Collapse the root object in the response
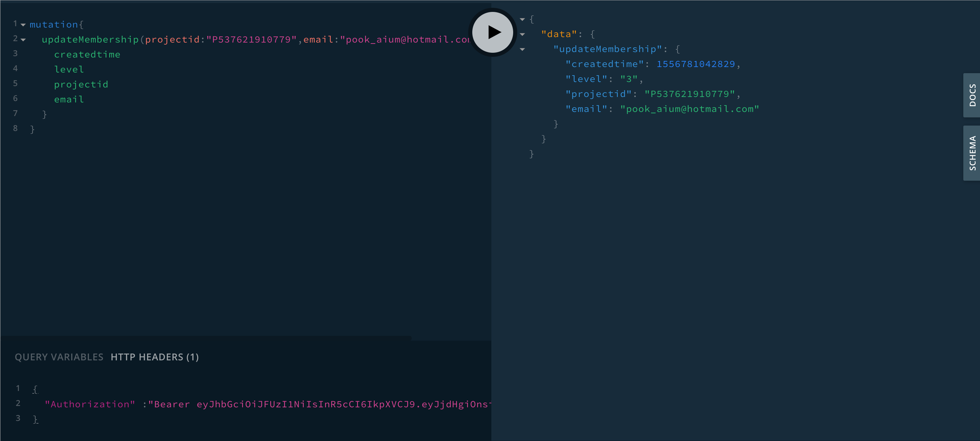This screenshot has width=980, height=441. pos(522,19)
